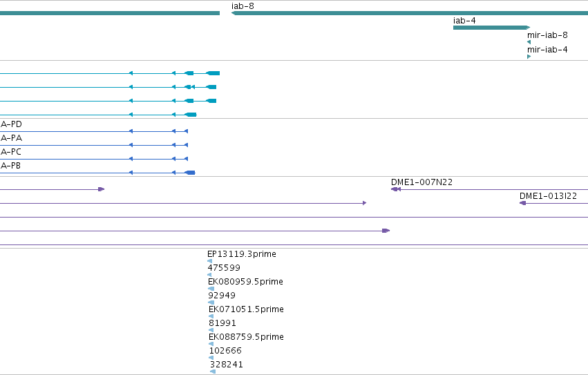Select the A-PC transcript label
This screenshot has width=588, height=375.
click(11, 152)
